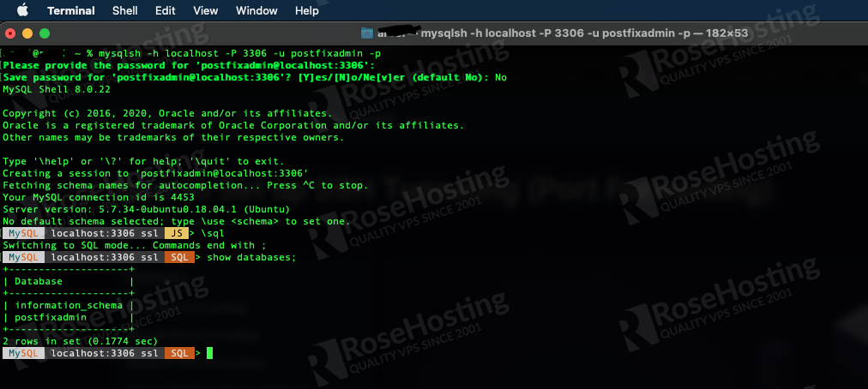The image size is (868, 389).
Task: Maximize the window with green button
Action: coord(45,33)
